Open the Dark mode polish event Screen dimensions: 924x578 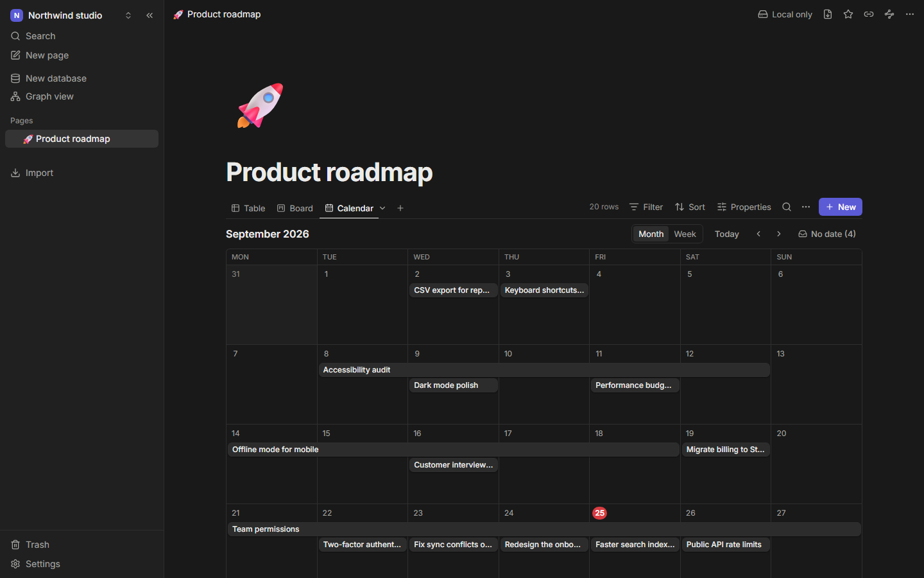pyautogui.click(x=454, y=385)
